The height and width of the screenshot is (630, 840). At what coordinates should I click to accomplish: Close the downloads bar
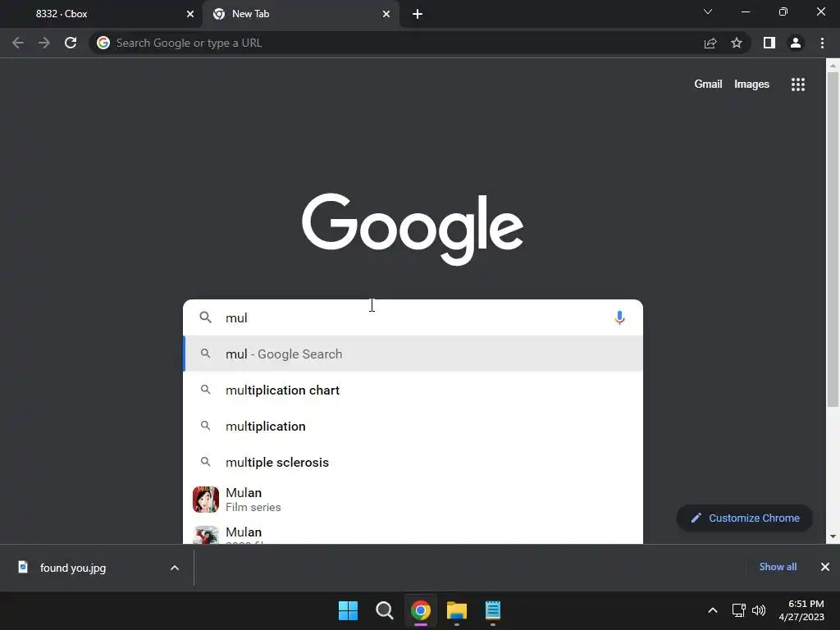click(x=825, y=567)
